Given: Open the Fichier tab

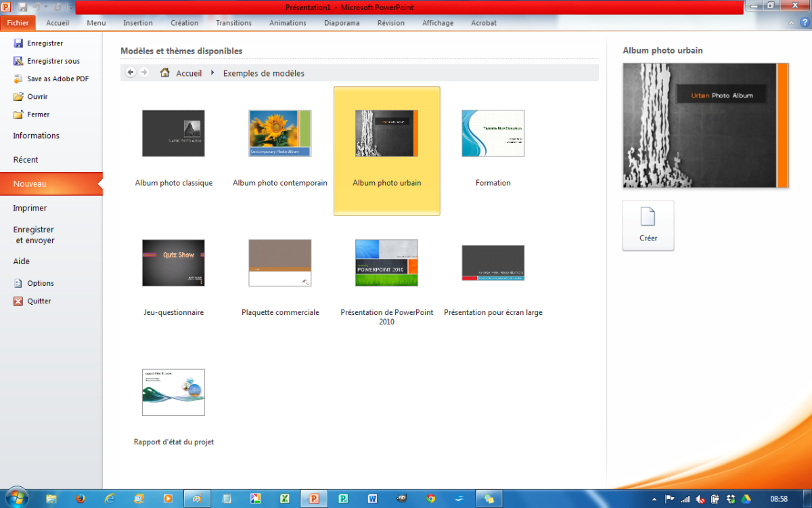Looking at the screenshot, I should (18, 23).
